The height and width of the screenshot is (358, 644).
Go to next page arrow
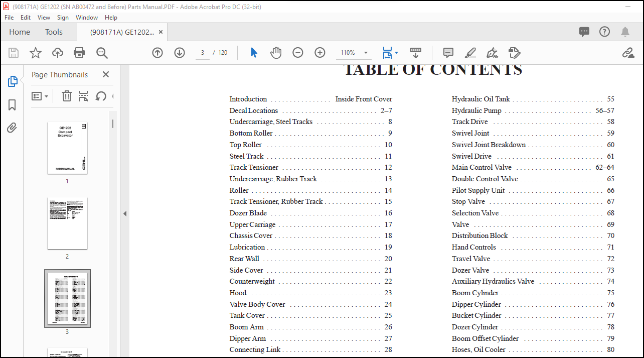click(180, 53)
